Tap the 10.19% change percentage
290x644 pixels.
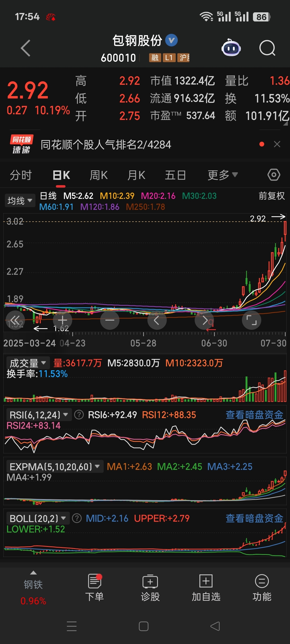coord(52,110)
